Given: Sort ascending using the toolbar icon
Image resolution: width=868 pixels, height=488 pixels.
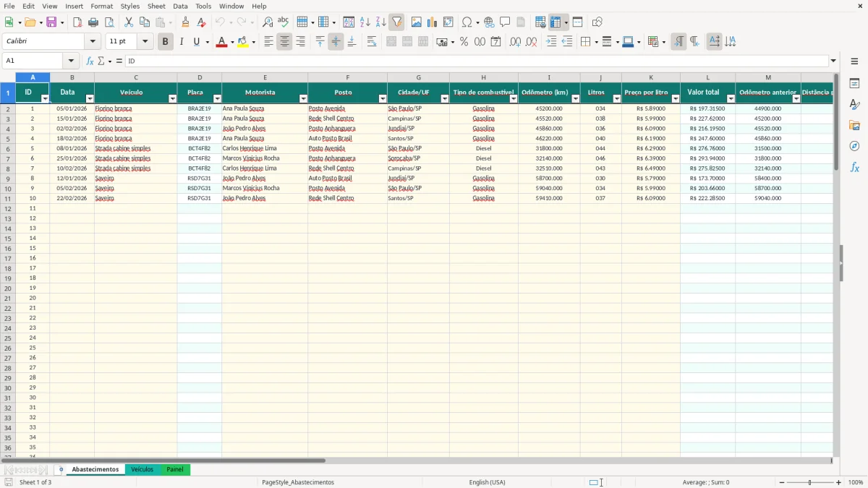Looking at the screenshot, I should [365, 22].
